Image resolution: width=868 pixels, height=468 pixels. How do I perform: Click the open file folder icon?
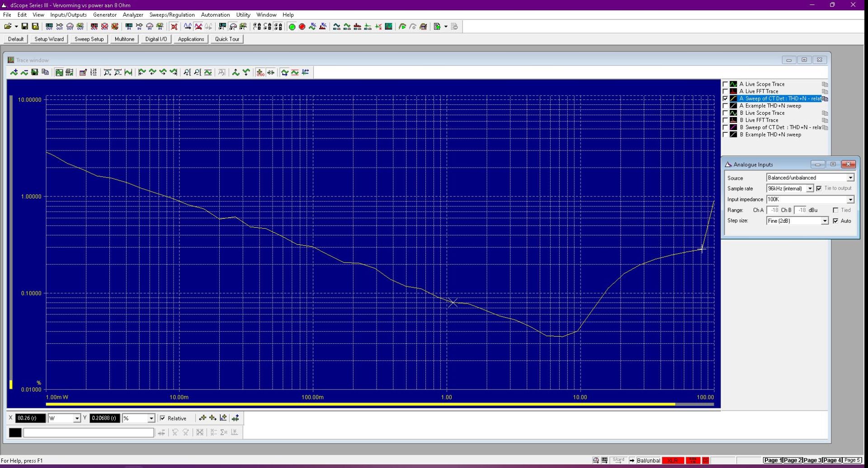(8, 27)
